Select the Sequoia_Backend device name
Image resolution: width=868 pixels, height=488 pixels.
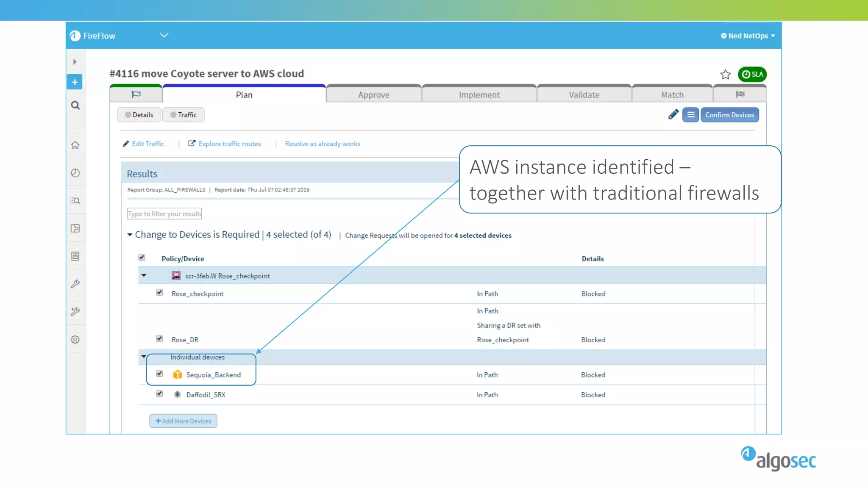[214, 375]
